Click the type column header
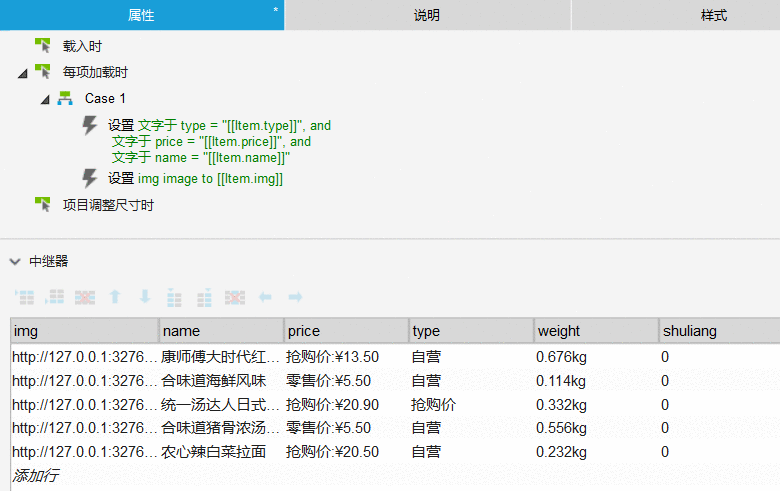780x491 pixels. pyautogui.click(x=472, y=331)
